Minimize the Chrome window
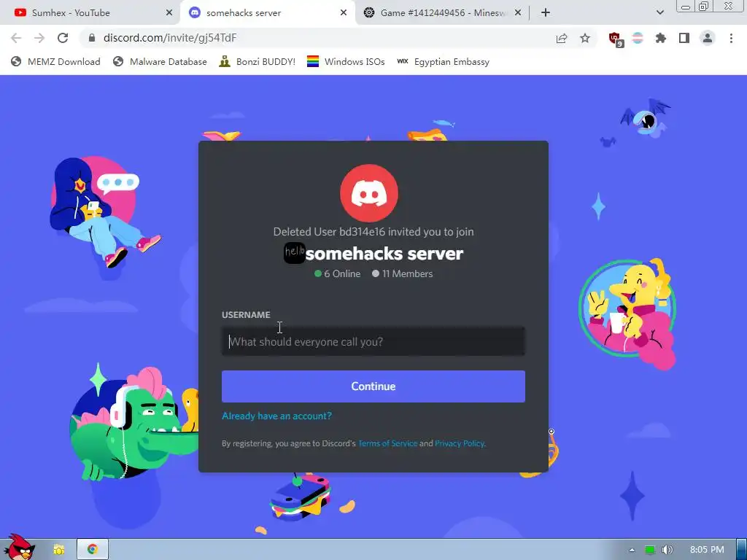This screenshot has width=747, height=560. (686, 7)
